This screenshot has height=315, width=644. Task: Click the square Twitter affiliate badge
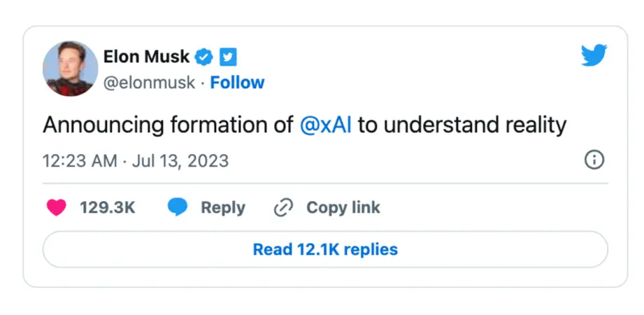click(x=228, y=57)
